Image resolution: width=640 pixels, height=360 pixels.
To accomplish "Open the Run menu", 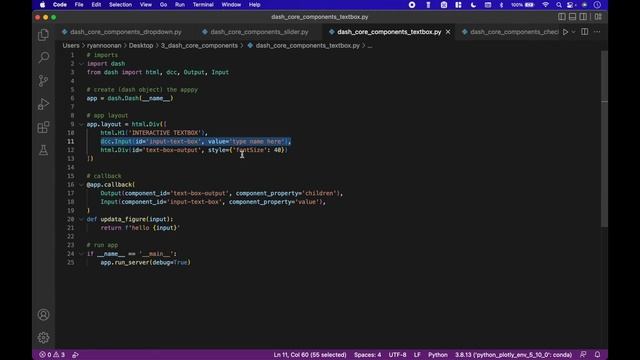I will (x=180, y=5).
